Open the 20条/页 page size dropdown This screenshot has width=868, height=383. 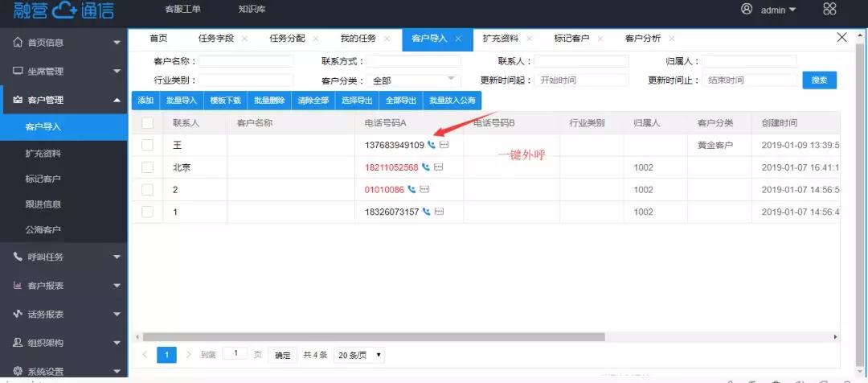click(x=359, y=355)
